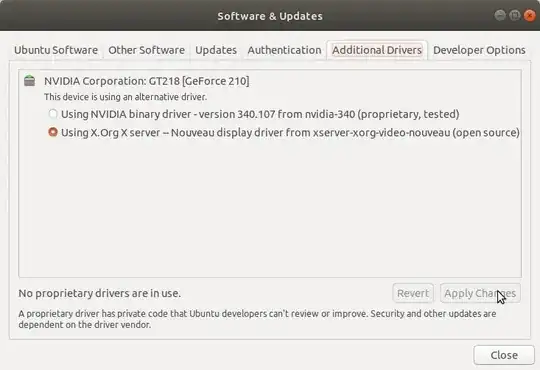Click the Additional Drivers tab

[x=377, y=50]
